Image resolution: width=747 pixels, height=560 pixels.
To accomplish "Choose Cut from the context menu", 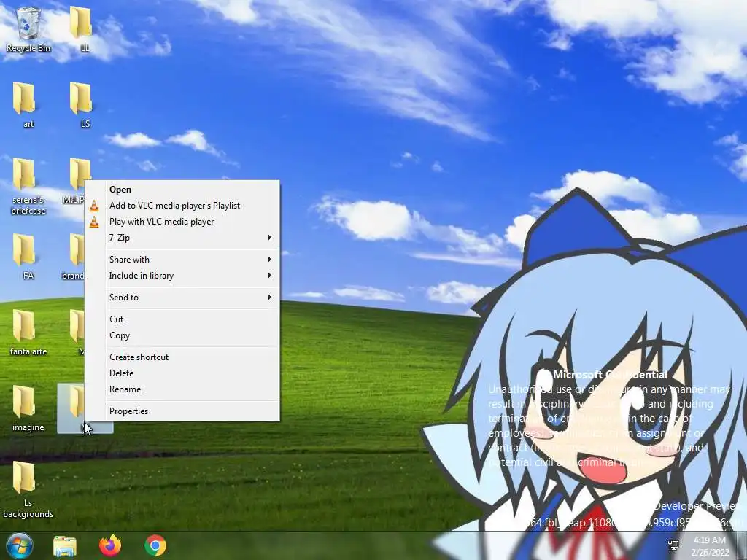I will point(182,319).
